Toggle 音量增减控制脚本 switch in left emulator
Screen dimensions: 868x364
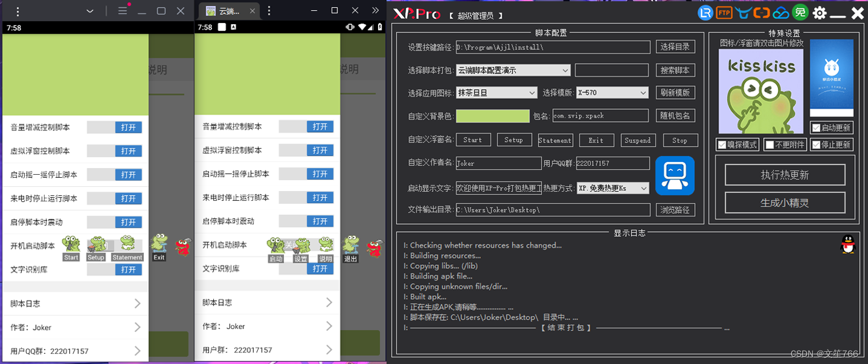(115, 127)
